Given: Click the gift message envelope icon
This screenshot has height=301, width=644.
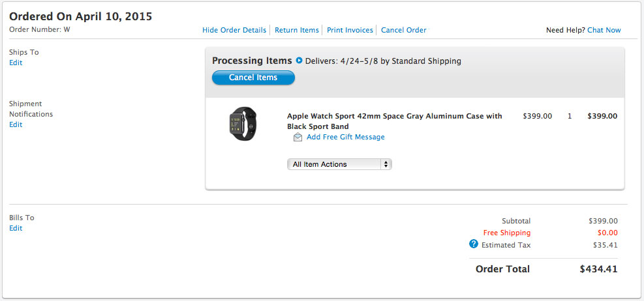Looking at the screenshot, I should coord(298,137).
